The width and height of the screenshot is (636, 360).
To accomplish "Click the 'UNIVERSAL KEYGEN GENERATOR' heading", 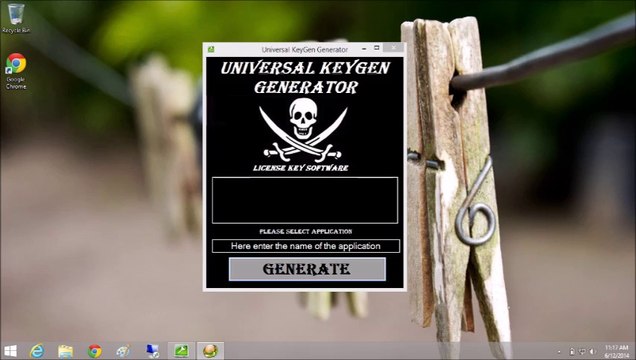I will point(305,77).
